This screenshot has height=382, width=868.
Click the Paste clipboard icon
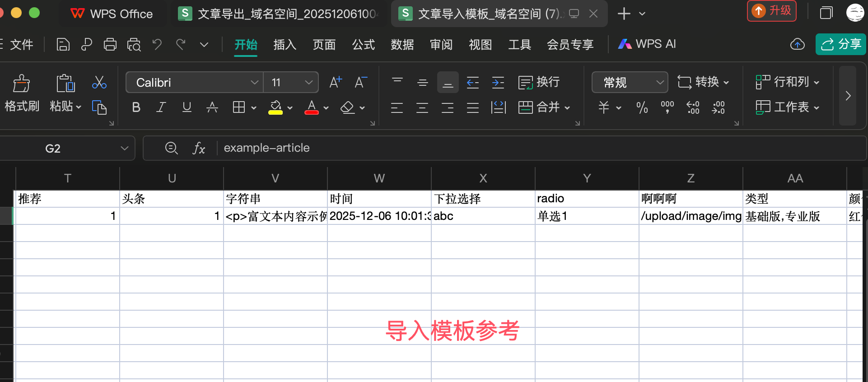tap(65, 84)
